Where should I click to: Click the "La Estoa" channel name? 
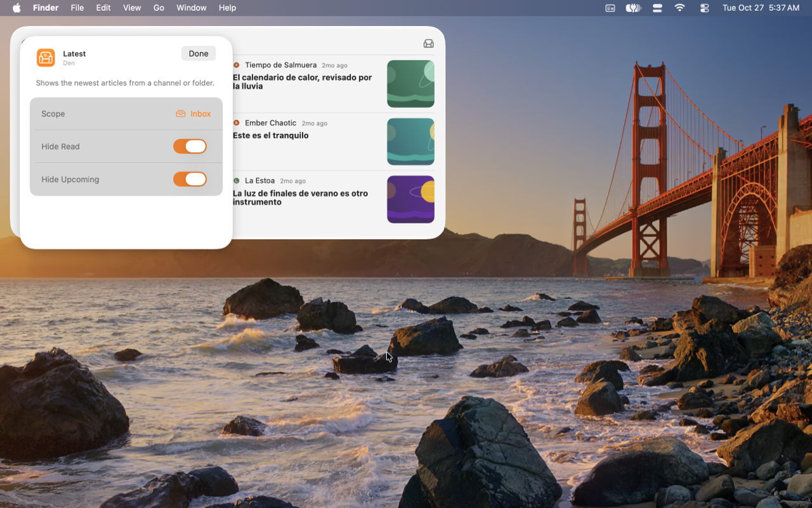coord(260,180)
